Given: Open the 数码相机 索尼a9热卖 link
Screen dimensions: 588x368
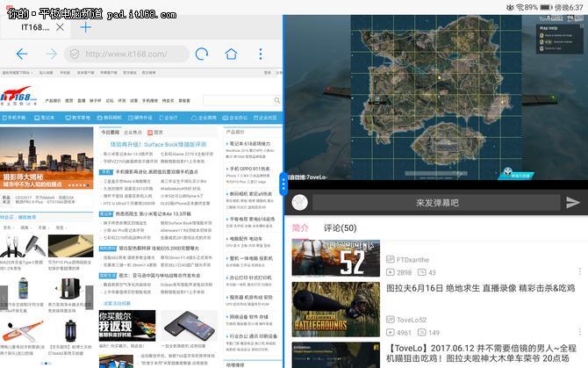Looking at the screenshot, I should tap(250, 194).
